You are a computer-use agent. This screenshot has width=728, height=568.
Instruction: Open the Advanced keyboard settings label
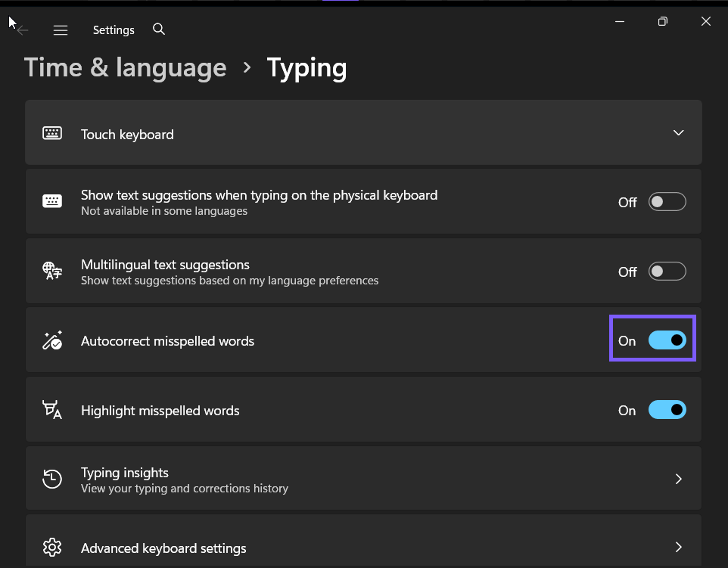click(x=163, y=548)
